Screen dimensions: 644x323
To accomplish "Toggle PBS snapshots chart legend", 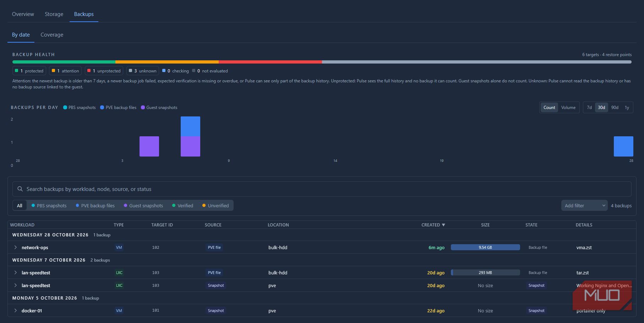I will (x=80, y=108).
